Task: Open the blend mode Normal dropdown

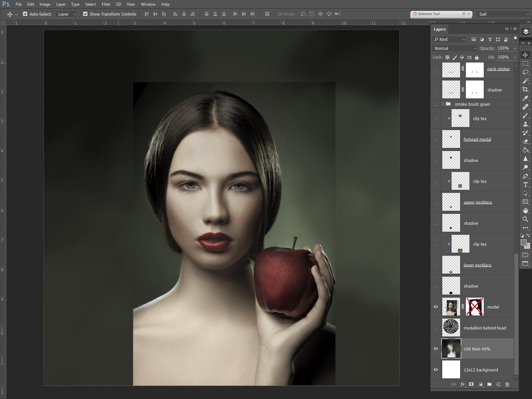Action: pos(455,48)
